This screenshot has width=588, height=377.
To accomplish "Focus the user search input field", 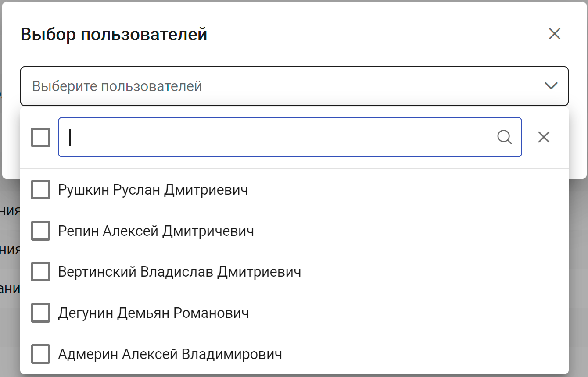I will (281, 137).
